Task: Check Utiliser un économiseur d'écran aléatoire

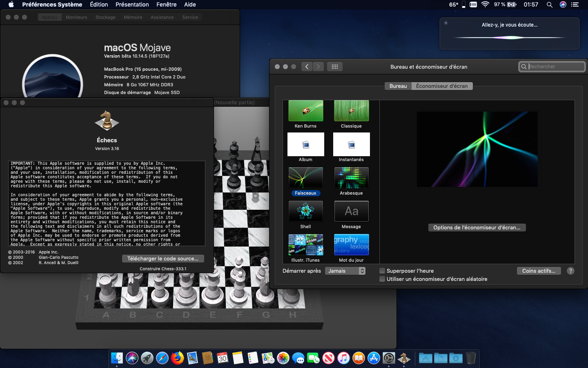Action: 382,279
